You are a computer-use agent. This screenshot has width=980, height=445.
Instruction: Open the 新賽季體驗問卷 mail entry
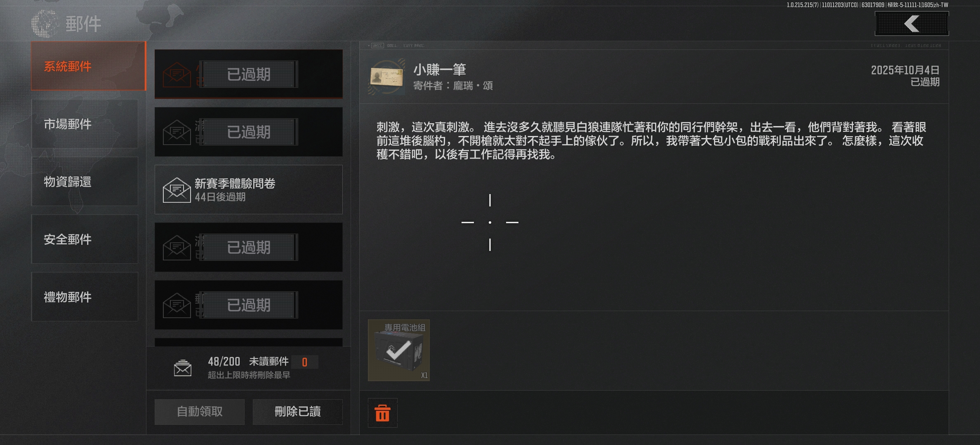(x=249, y=190)
